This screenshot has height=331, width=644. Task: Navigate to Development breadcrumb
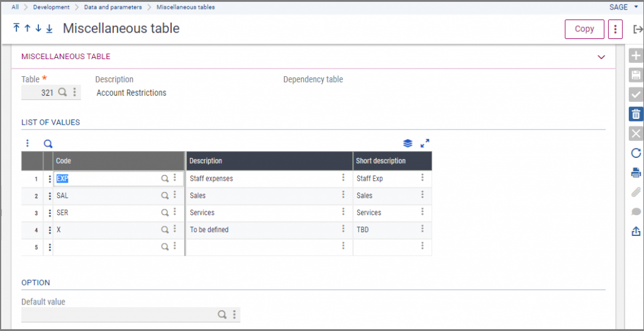tap(52, 7)
